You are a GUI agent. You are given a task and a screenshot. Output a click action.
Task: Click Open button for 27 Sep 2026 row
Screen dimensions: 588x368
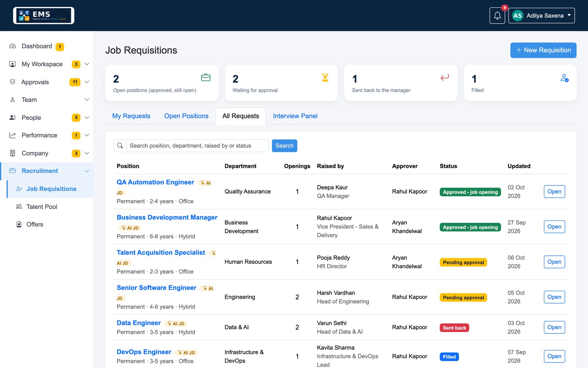click(x=554, y=227)
